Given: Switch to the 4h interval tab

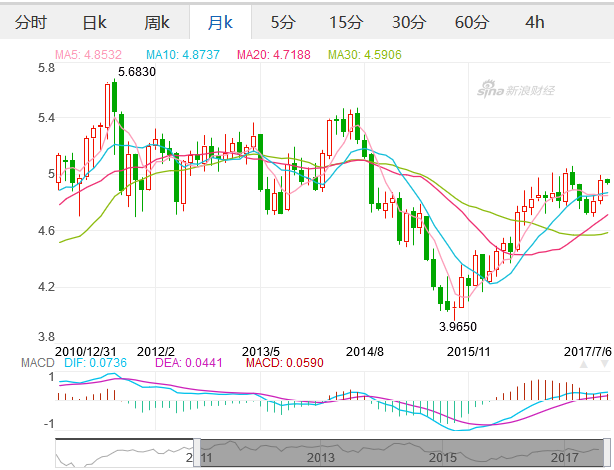Looking at the screenshot, I should (x=535, y=22).
